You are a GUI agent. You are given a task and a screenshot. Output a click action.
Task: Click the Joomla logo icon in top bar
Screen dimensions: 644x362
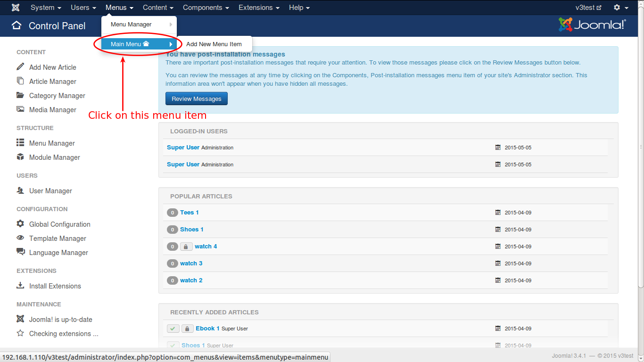[x=16, y=8]
